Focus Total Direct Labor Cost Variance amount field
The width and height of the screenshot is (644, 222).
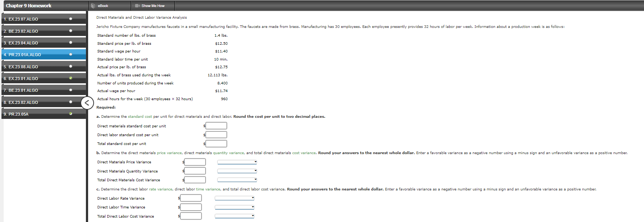pyautogui.click(x=191, y=216)
